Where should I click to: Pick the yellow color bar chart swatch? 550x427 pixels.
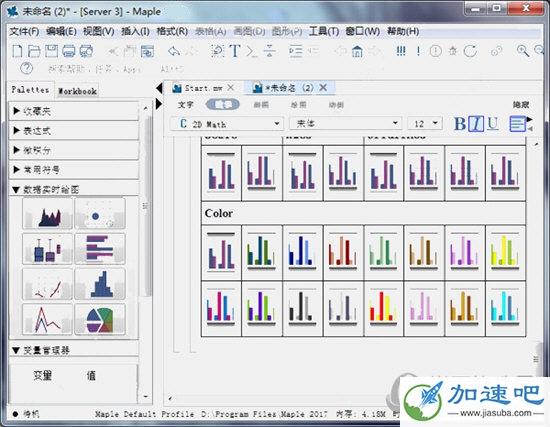(x=505, y=252)
